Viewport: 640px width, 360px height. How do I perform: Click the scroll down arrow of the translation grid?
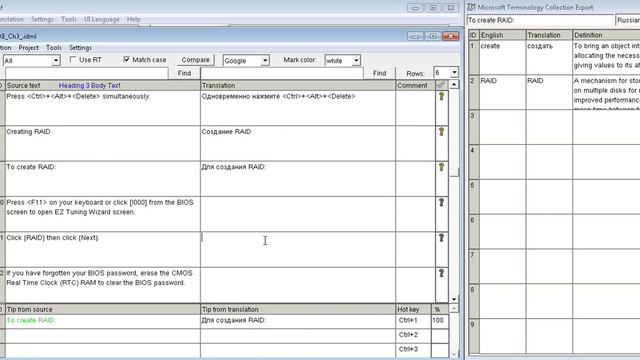point(454,299)
